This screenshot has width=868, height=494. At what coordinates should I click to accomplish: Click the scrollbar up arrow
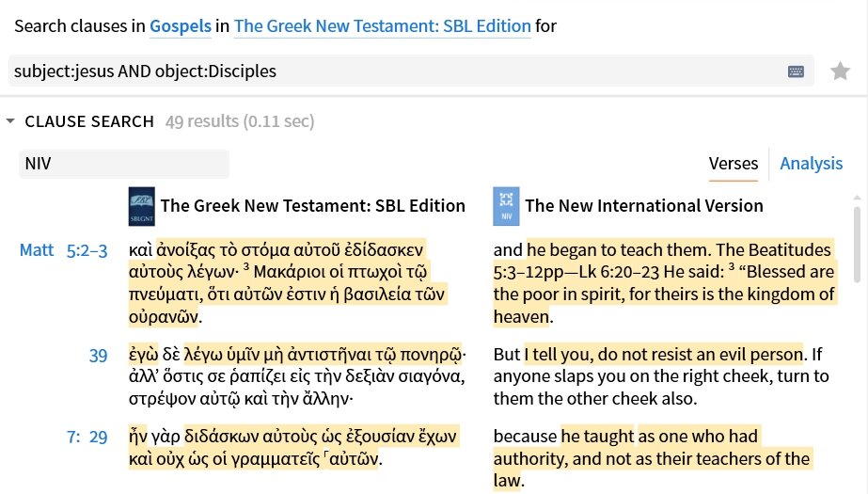click(x=857, y=198)
